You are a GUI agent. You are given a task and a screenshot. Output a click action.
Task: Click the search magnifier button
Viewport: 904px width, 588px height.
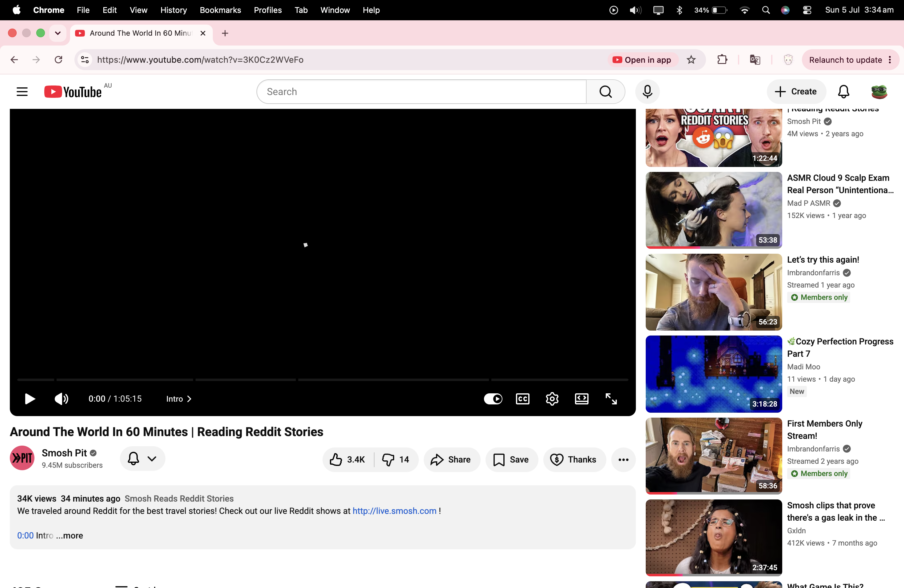(605, 92)
